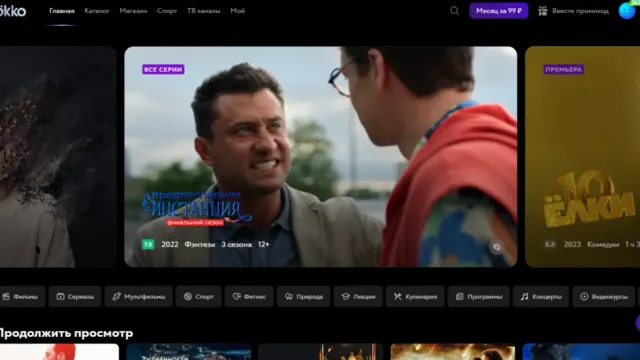Switch to the Каталог tab

pos(97,11)
